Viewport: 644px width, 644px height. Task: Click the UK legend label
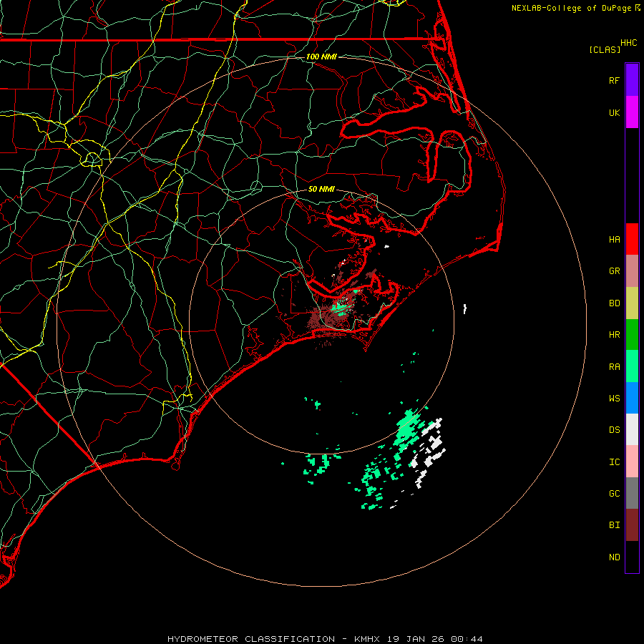[x=614, y=112]
